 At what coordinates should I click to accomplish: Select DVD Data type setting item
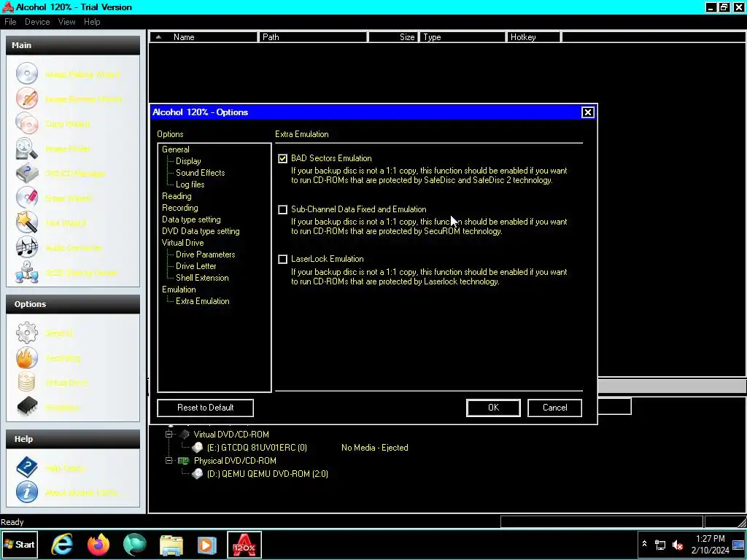coord(201,231)
